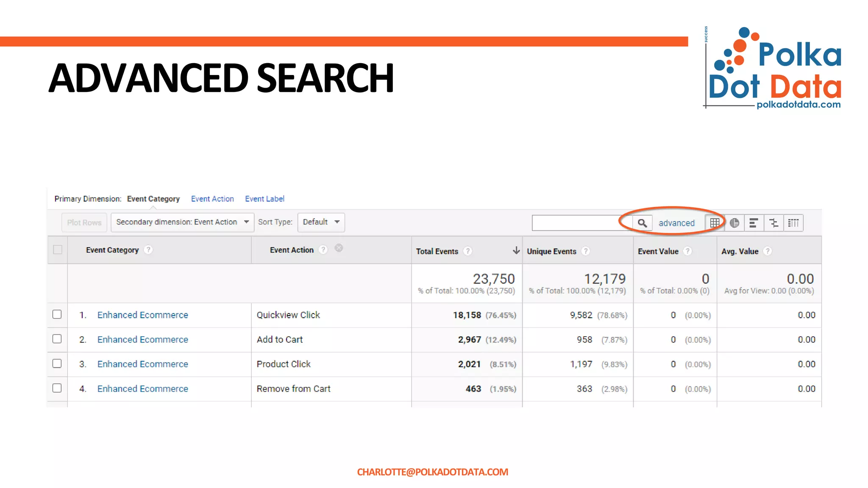Open Enhanced Ecommerce link in row 1
The image size is (868, 488).
coord(142,315)
